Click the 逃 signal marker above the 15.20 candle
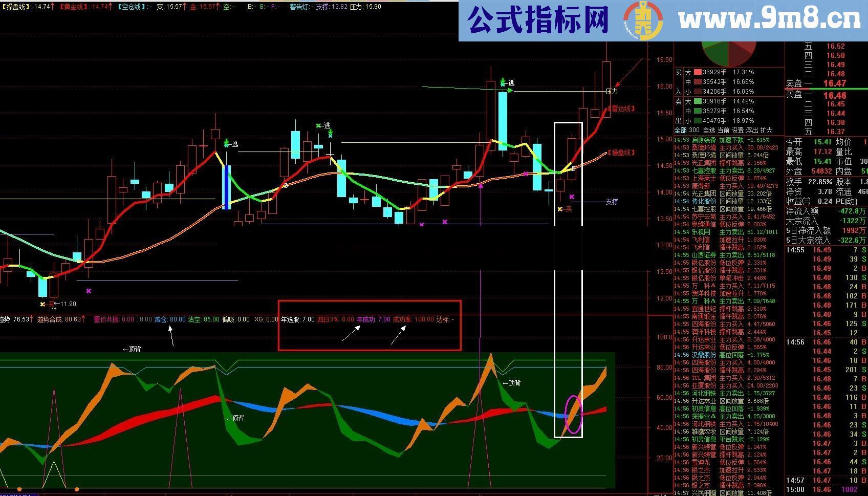Image resolution: width=868 pixels, height=496 pixels. tap(323, 125)
